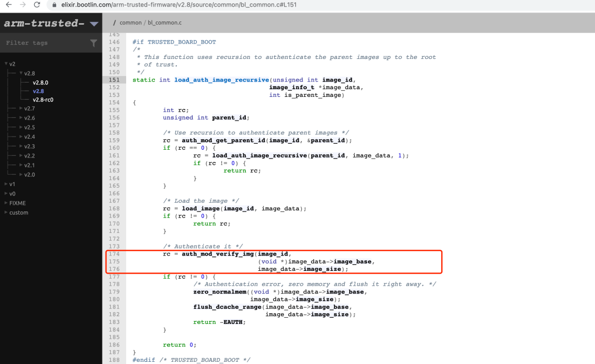Collapse the v2.8 branch
595x364 pixels.
click(x=21, y=73)
